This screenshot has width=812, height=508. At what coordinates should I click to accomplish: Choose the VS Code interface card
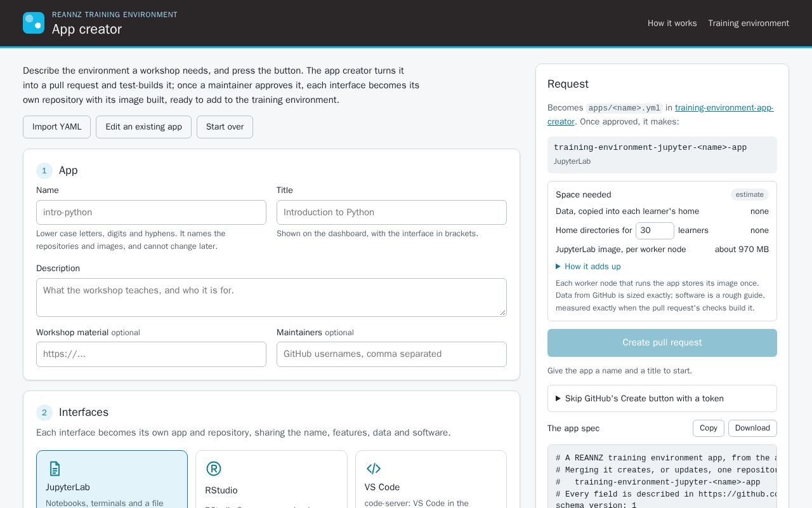[431, 479]
